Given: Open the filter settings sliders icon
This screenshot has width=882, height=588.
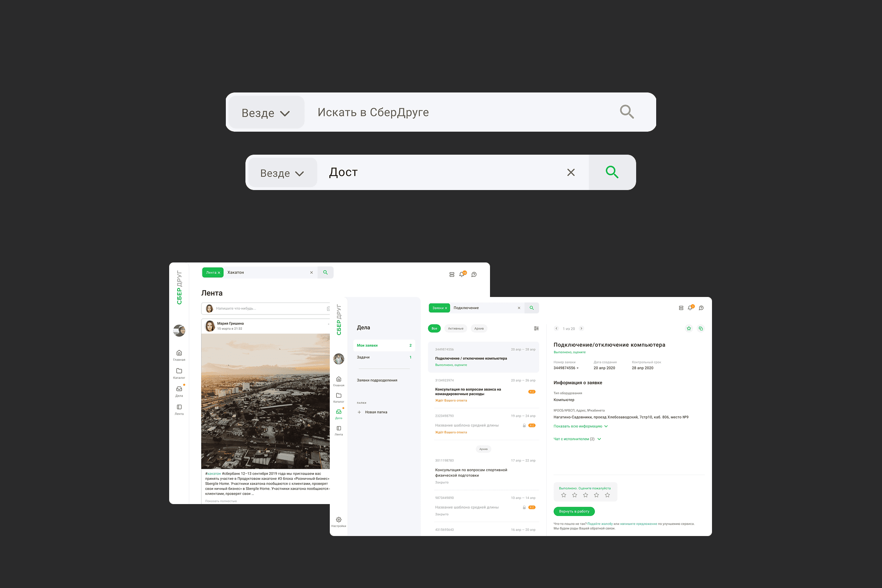Looking at the screenshot, I should (536, 329).
